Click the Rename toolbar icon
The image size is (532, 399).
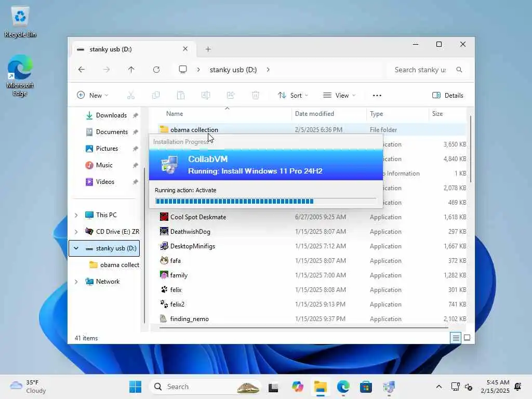pos(206,96)
